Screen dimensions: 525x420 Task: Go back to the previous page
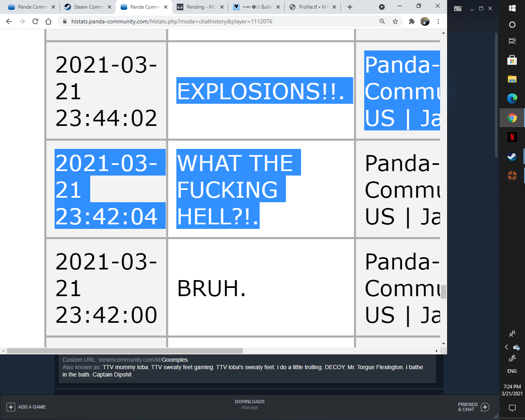tap(9, 21)
